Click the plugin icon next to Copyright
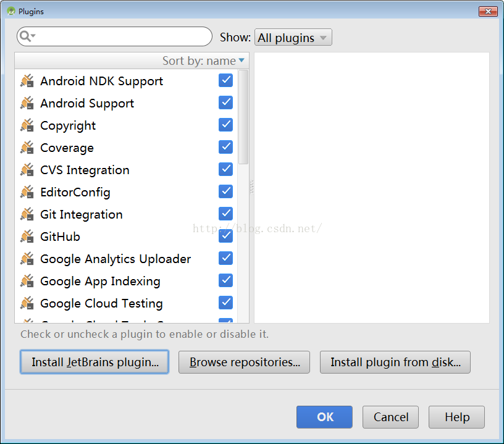The height and width of the screenshot is (444, 504). [27, 125]
